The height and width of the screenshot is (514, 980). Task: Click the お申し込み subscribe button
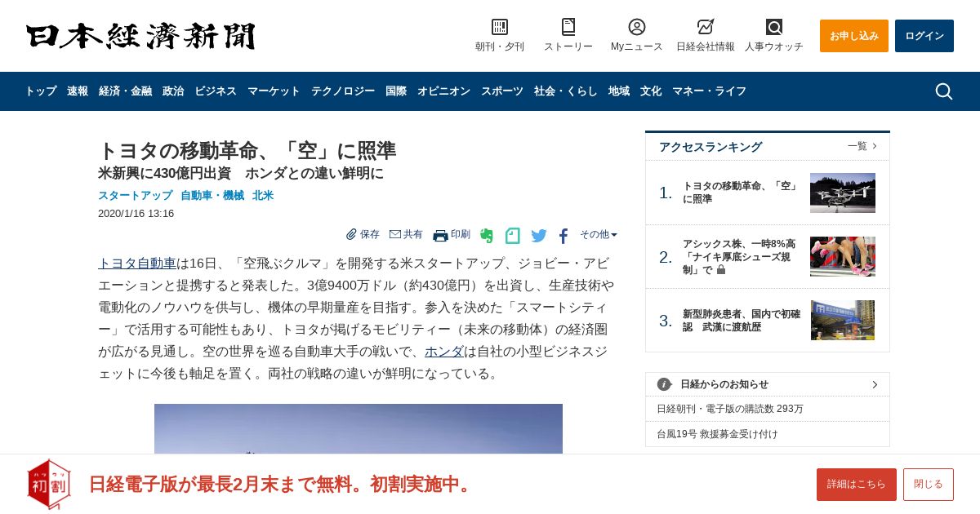854,36
